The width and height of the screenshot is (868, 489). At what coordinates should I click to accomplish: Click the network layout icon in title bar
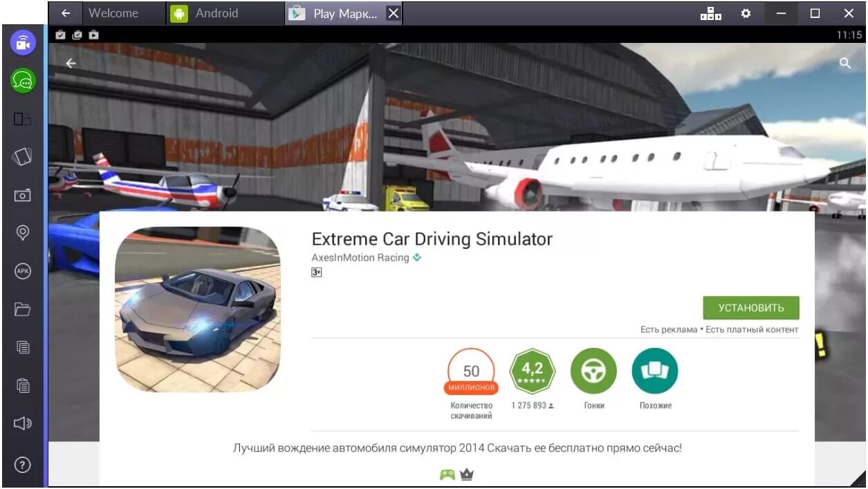(711, 13)
